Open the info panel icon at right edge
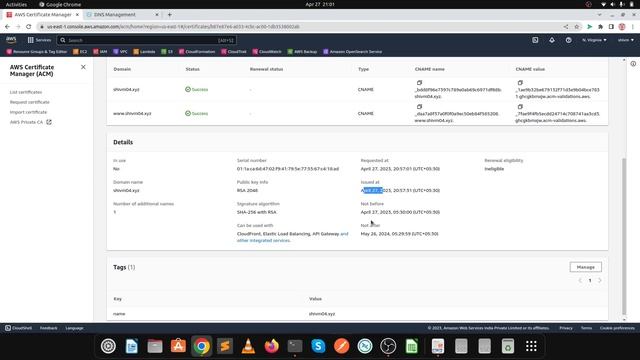The height and width of the screenshot is (360, 640). (x=633, y=64)
